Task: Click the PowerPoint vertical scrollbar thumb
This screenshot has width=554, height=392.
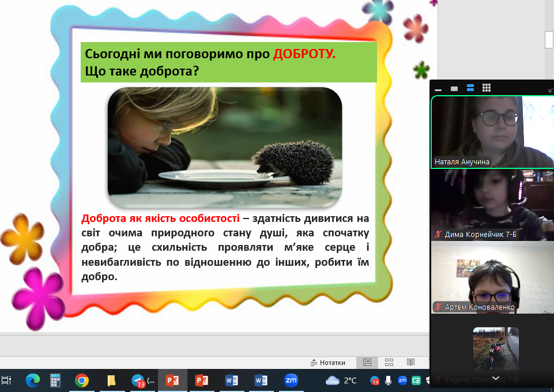Action: coord(549,40)
